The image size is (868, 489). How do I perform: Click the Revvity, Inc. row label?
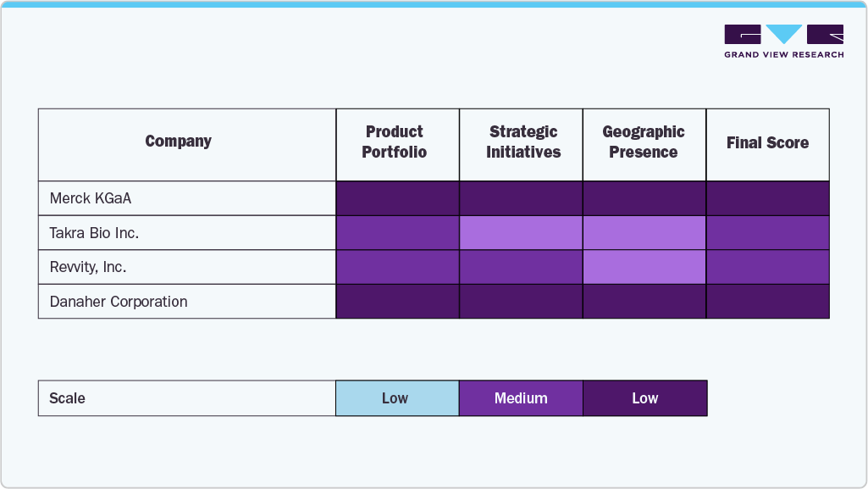click(88, 267)
